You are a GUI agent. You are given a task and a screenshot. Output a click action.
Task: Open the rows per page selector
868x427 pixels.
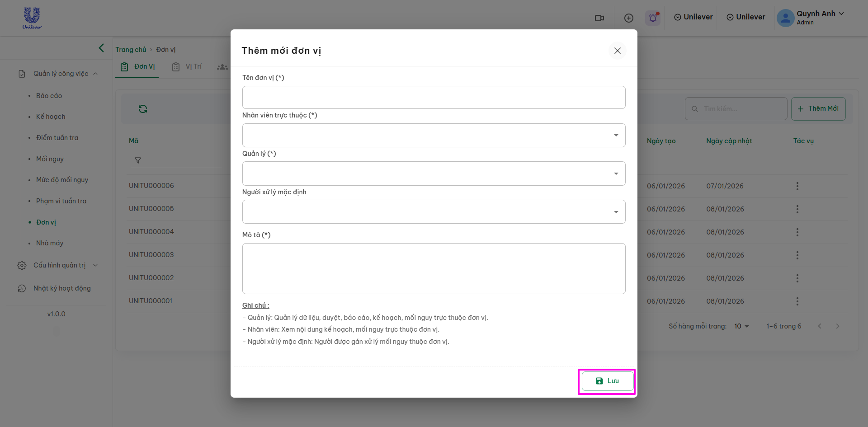point(741,326)
